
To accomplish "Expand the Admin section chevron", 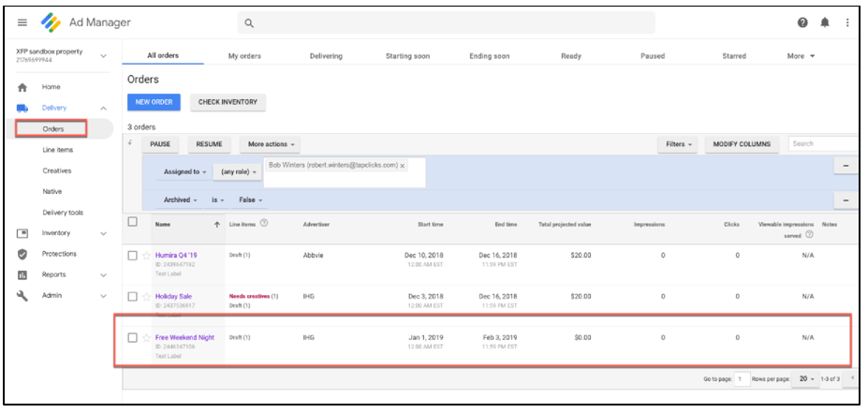I will click(x=103, y=296).
